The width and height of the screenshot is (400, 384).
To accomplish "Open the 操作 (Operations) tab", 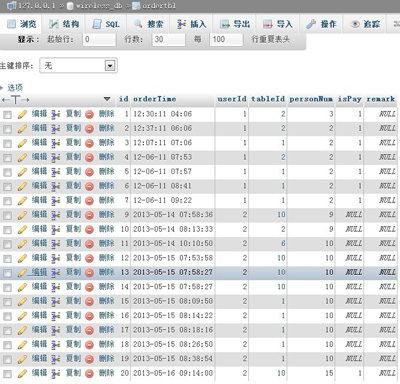I will click(x=321, y=24).
